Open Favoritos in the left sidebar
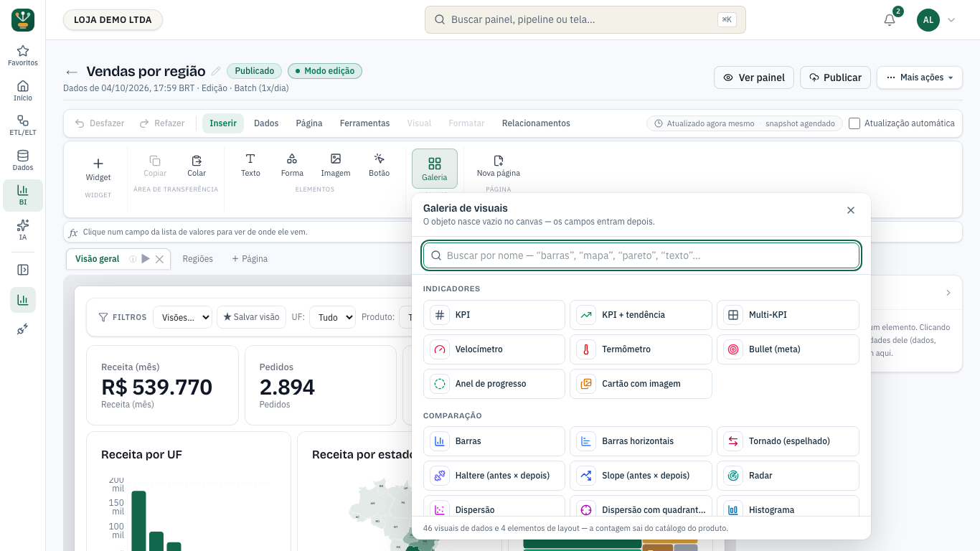The height and width of the screenshot is (551, 980). pos(23,56)
